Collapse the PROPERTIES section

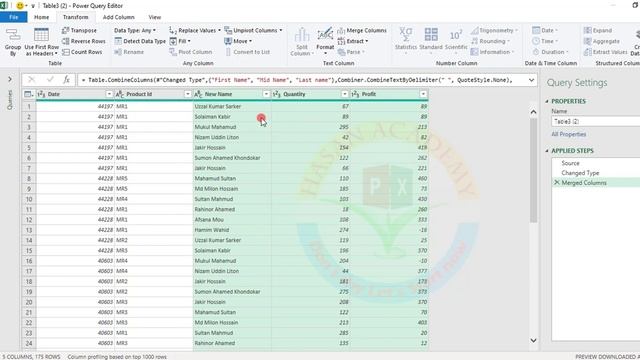[547, 101]
